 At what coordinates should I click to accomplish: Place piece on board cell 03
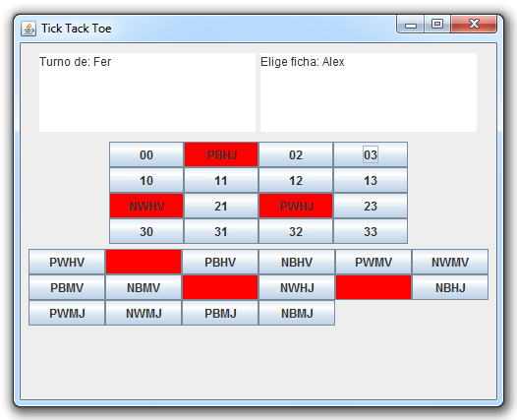tap(371, 154)
